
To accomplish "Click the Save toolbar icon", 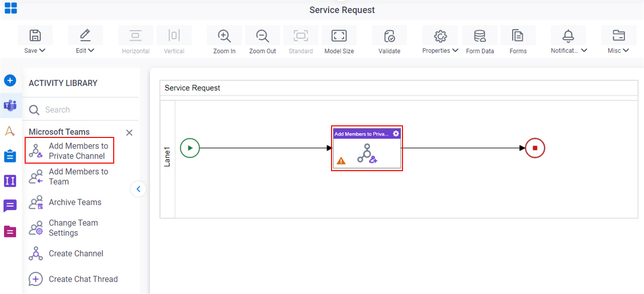I will 35,36.
